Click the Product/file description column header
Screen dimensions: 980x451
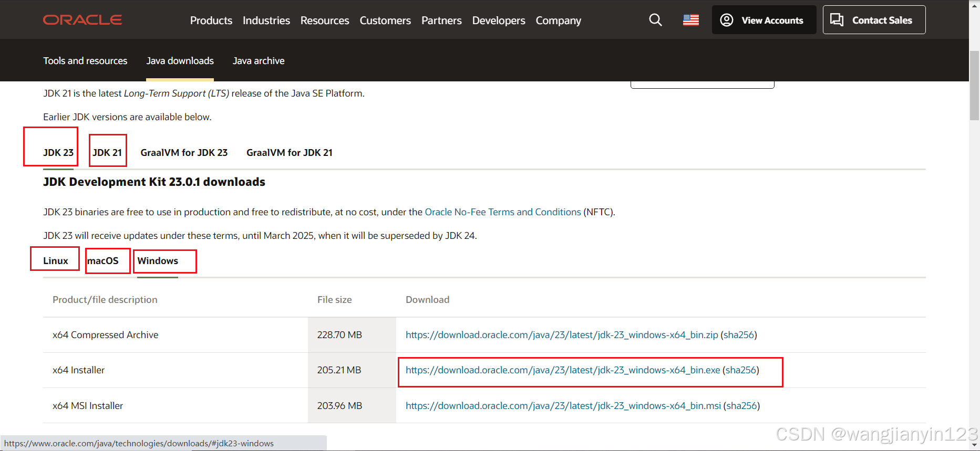pos(105,300)
